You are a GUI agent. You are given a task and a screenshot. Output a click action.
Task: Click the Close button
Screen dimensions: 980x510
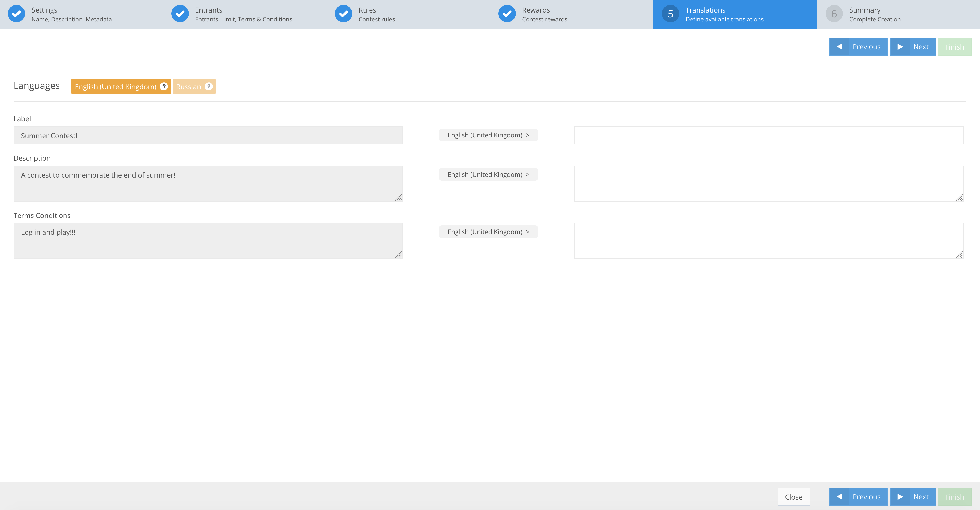[794, 497]
